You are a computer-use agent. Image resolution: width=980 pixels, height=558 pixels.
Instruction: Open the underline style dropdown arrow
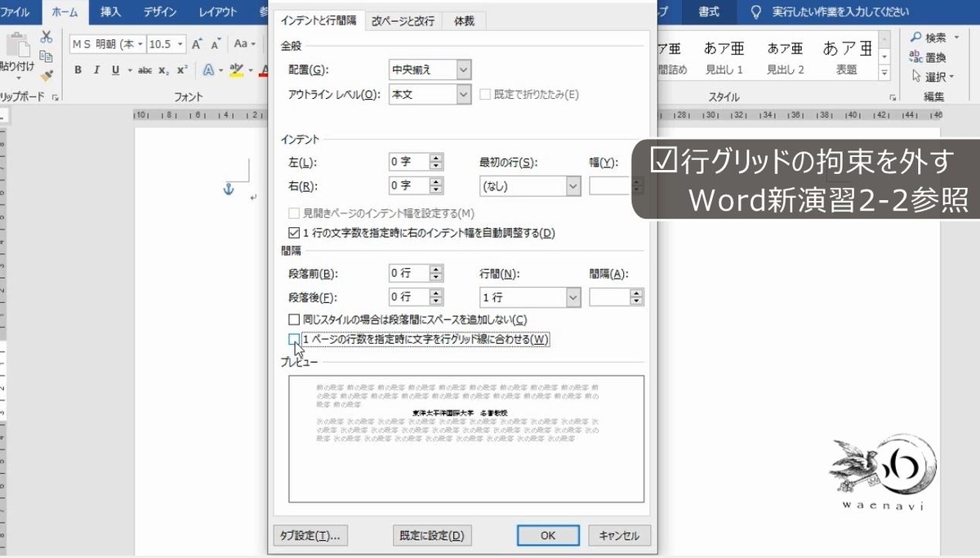129,70
